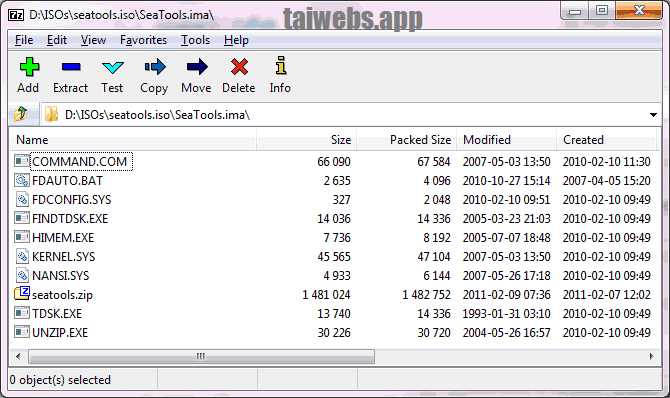Open the Info properties icon
The width and height of the screenshot is (670, 398).
(x=281, y=65)
